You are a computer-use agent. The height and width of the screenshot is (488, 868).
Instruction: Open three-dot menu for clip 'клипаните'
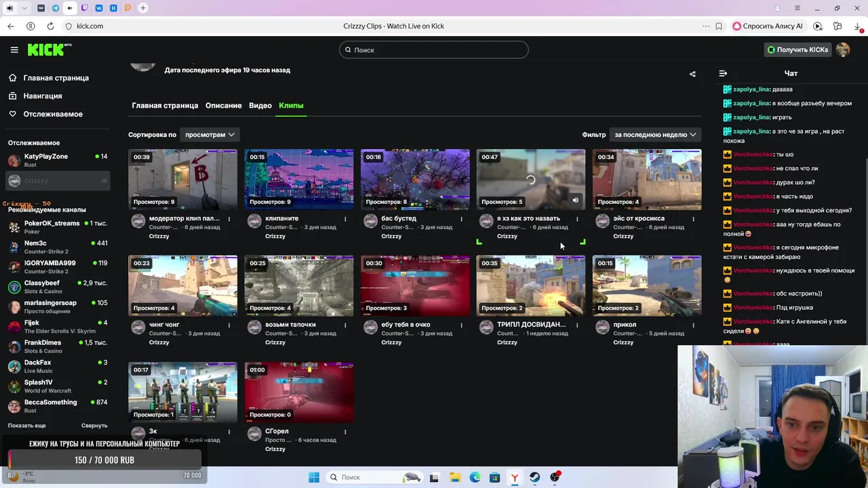(345, 219)
